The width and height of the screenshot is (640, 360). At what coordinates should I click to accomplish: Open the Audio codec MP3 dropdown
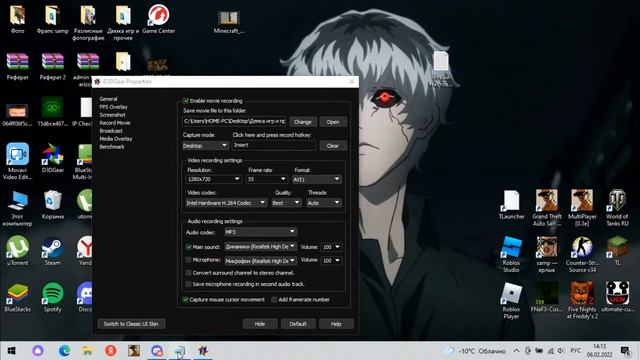(x=260, y=232)
